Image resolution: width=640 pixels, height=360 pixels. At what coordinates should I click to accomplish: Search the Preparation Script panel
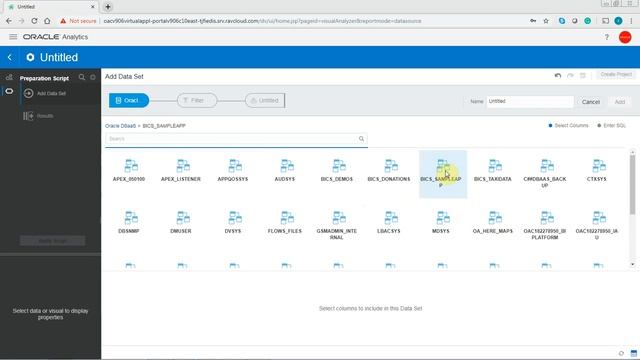coord(82,77)
